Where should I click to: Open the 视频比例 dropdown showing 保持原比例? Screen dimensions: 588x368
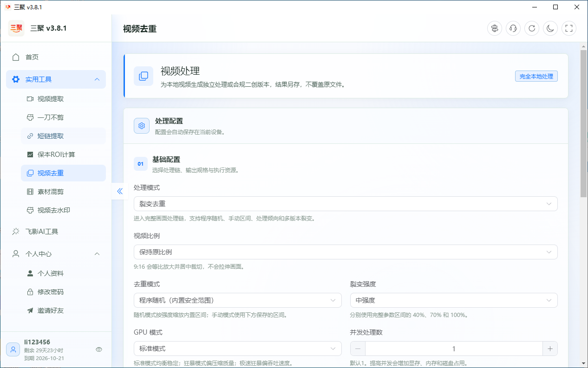tap(346, 252)
